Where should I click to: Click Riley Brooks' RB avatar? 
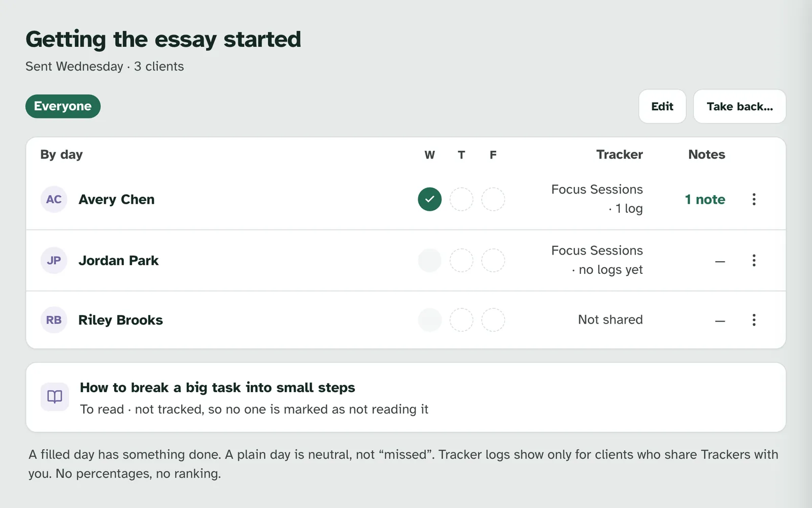pos(54,320)
